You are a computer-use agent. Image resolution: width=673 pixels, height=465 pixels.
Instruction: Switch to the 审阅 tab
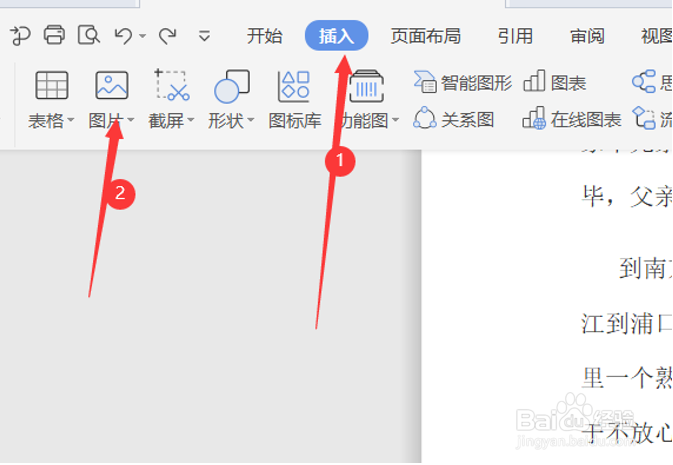(x=587, y=36)
